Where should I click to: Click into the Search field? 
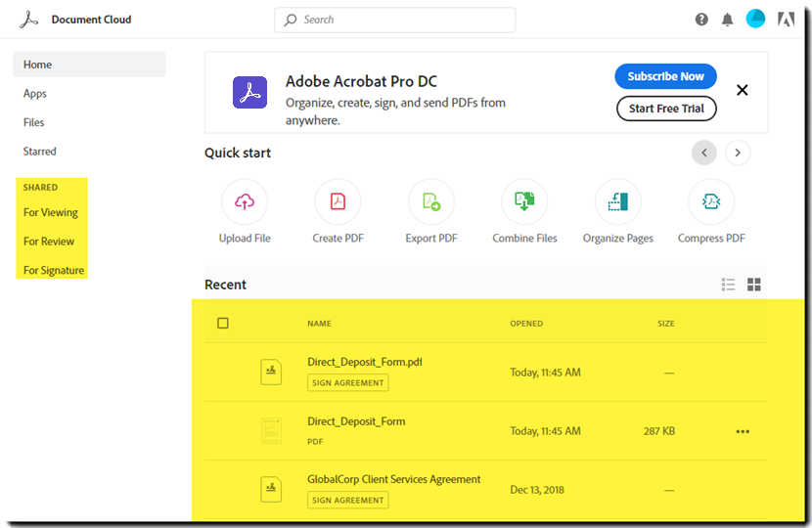(394, 20)
